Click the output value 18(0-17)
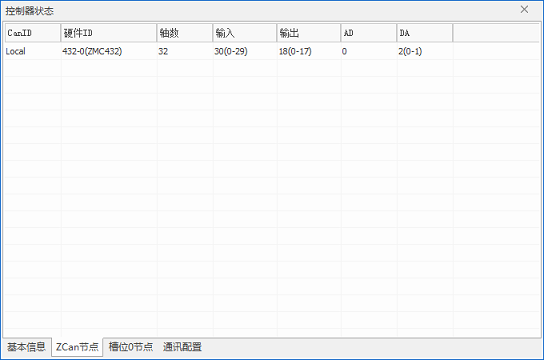This screenshot has width=544, height=360. 295,51
